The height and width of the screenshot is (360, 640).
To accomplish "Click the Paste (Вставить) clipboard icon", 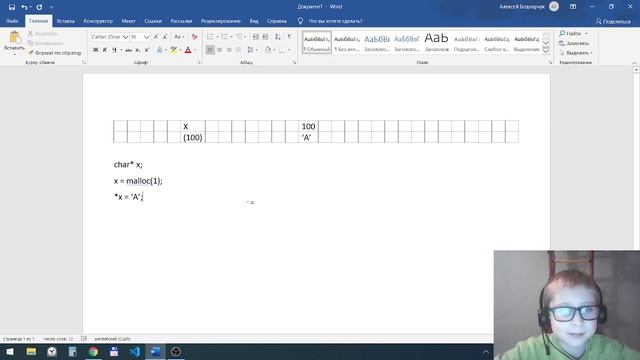I will (15, 38).
